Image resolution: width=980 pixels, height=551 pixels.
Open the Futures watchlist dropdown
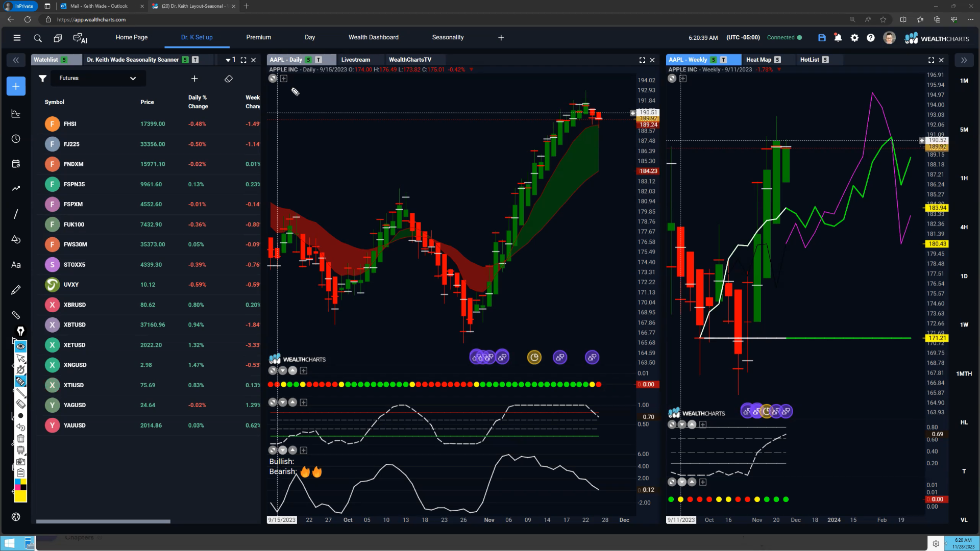(97, 78)
